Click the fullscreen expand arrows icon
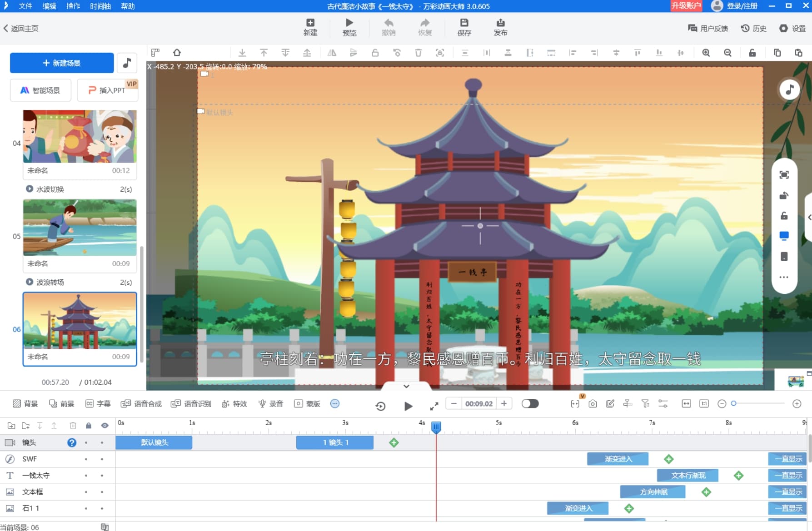This screenshot has width=812, height=531. (434, 406)
